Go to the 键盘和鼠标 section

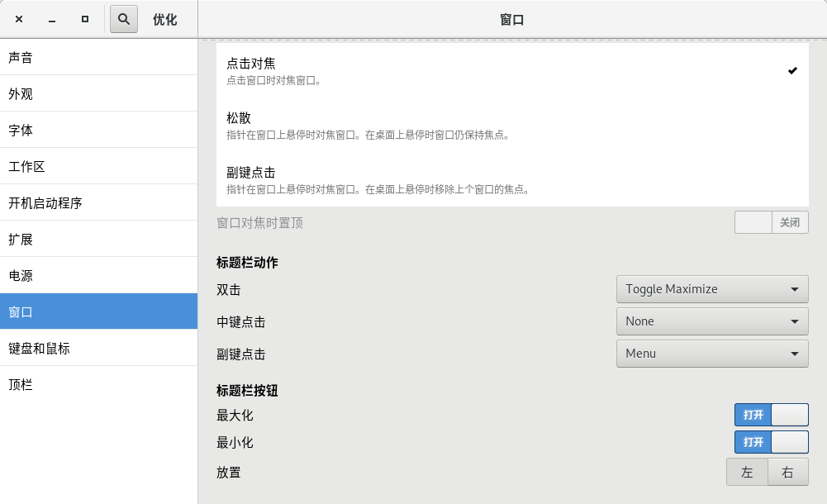tap(98, 349)
